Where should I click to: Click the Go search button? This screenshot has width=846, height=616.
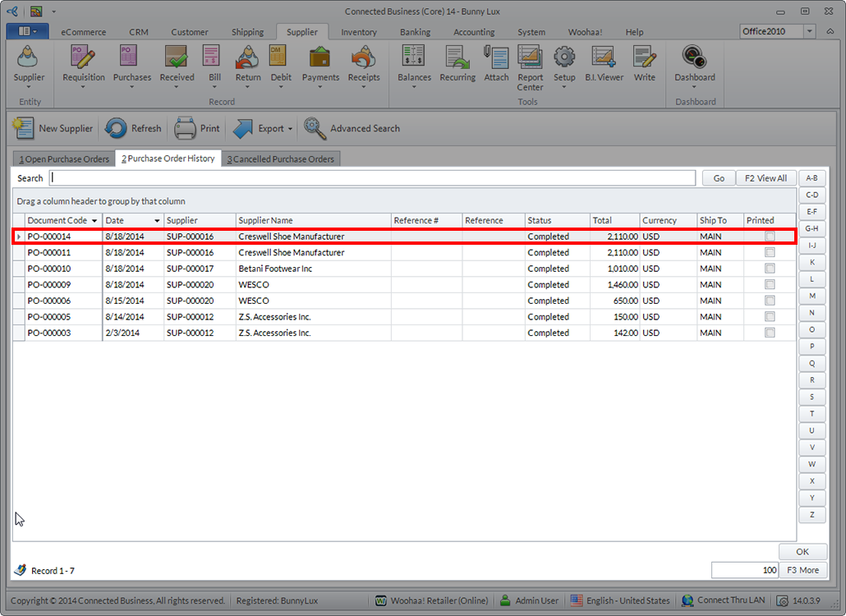(x=719, y=178)
